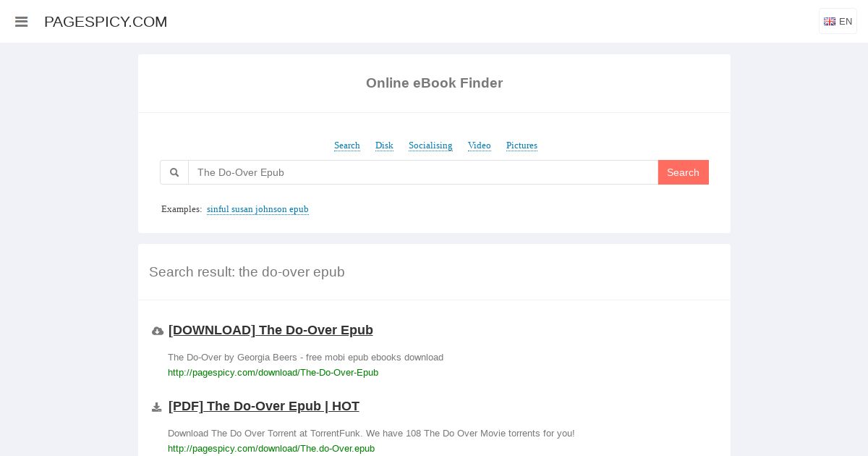Open '[PDF] The Do-Over Epub | HOT' result

point(264,406)
